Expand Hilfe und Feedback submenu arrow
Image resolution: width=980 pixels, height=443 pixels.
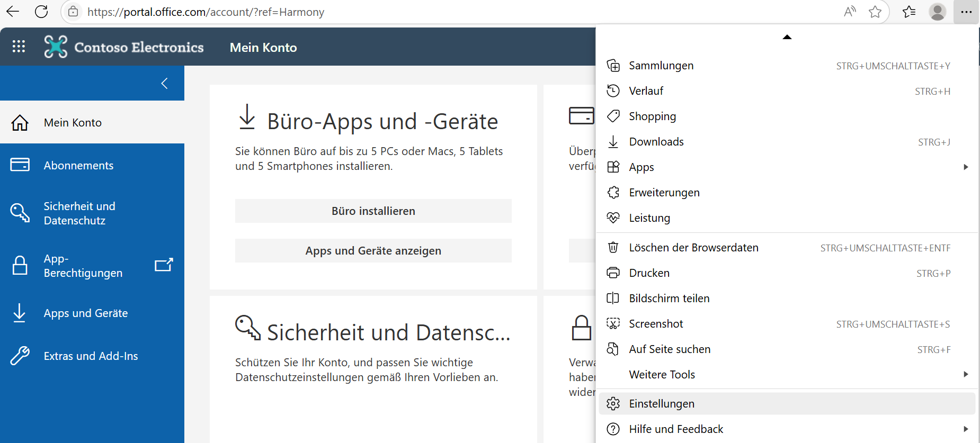966,429
